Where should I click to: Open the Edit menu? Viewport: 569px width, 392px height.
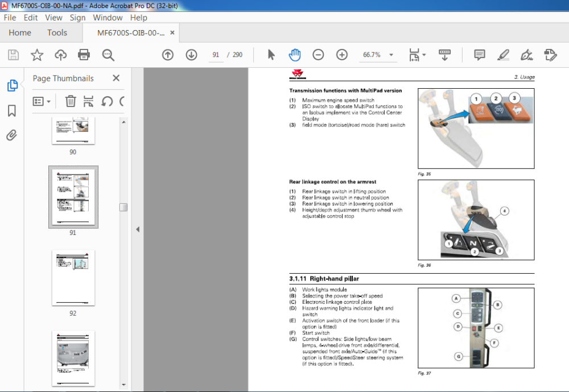coord(31,18)
